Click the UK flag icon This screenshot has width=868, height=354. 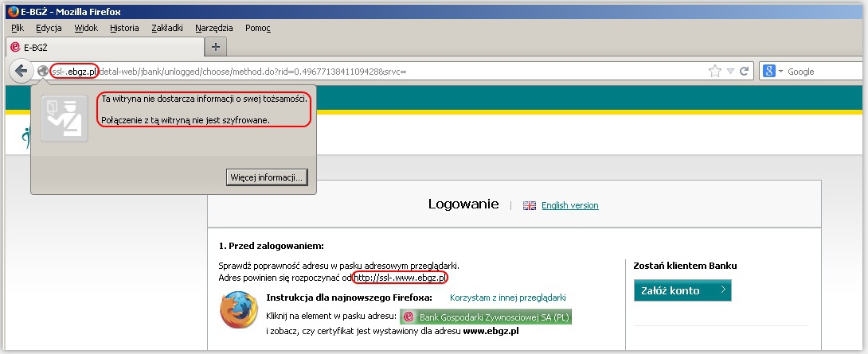[x=530, y=205]
